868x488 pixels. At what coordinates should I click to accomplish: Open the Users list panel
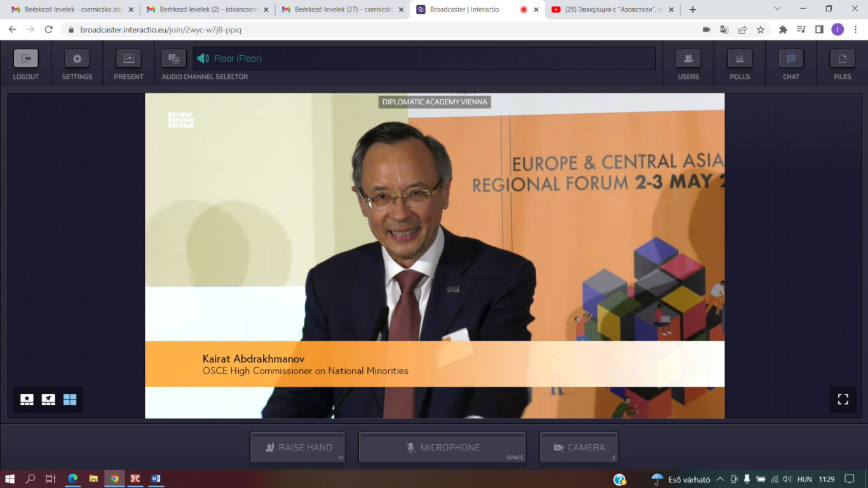coord(688,58)
